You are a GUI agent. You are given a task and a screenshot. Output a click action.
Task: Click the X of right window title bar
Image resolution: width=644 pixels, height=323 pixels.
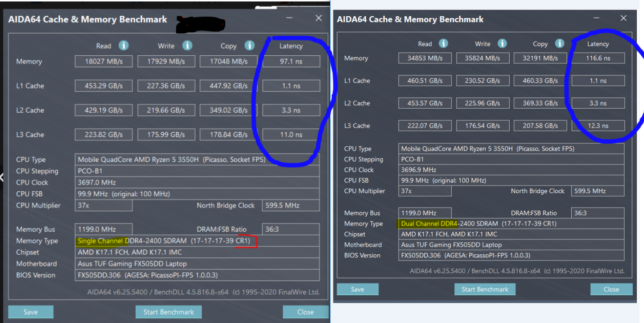(623, 18)
